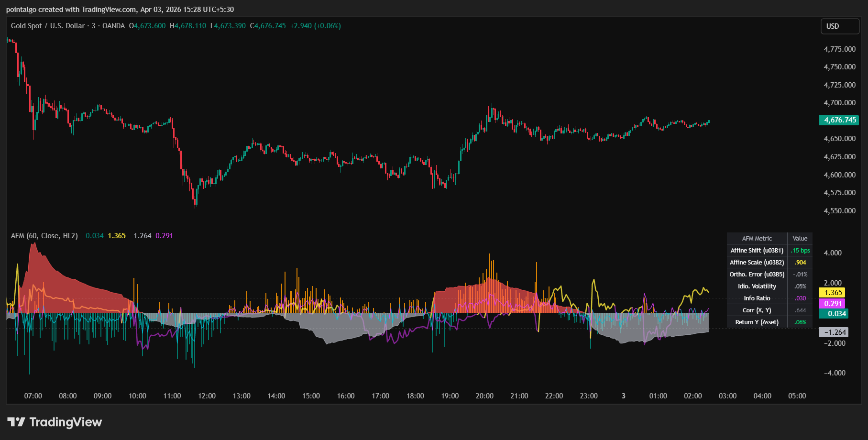Select the Affine Shift (u03B1) row in the AFM table
The image size is (868, 440).
click(756, 250)
